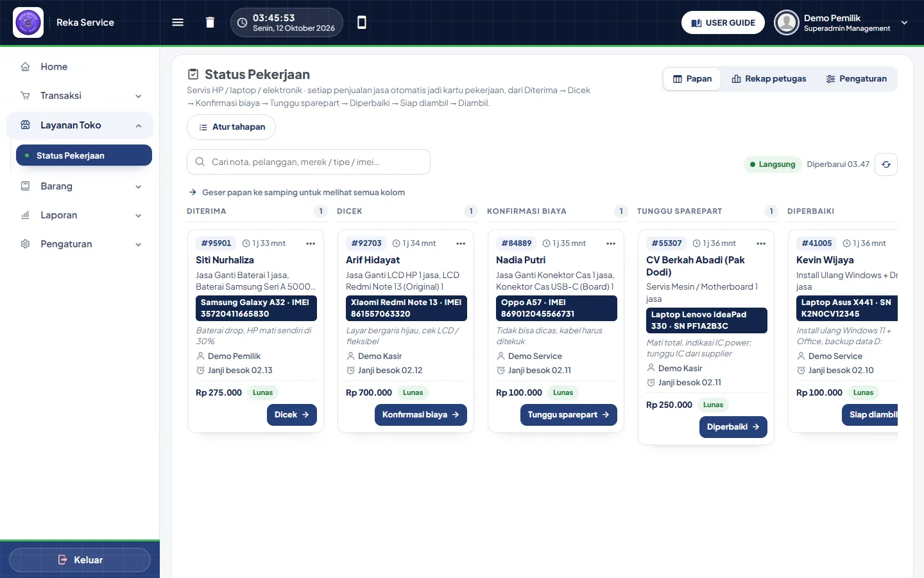
Task: Switch to the Papan tab
Action: (692, 79)
